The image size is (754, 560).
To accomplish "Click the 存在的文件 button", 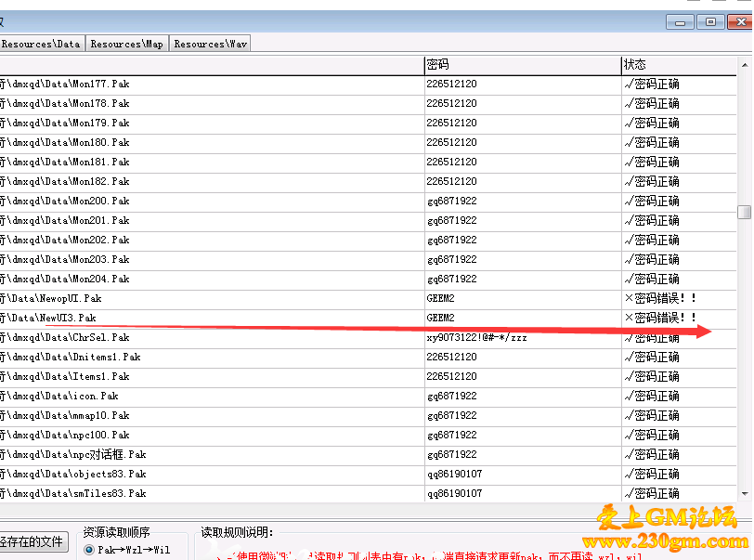I will [33, 541].
